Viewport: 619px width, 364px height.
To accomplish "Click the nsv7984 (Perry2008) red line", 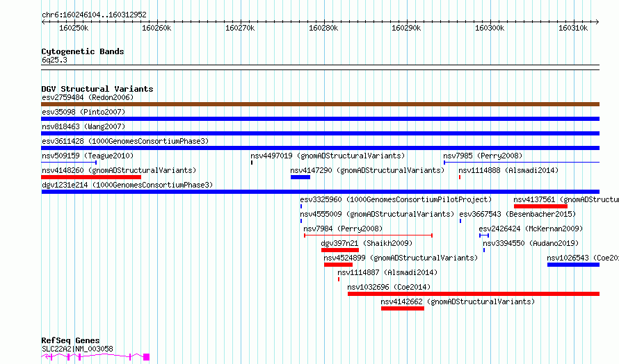I will tap(369, 235).
